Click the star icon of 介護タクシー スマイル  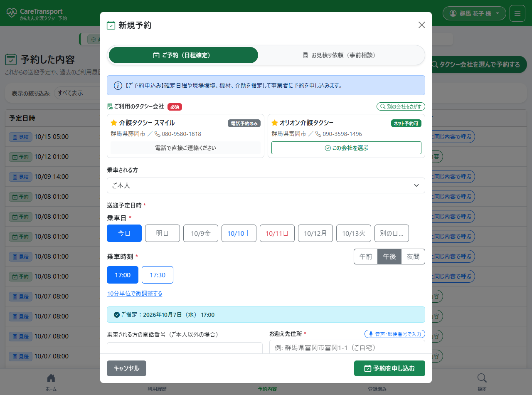[x=114, y=123]
